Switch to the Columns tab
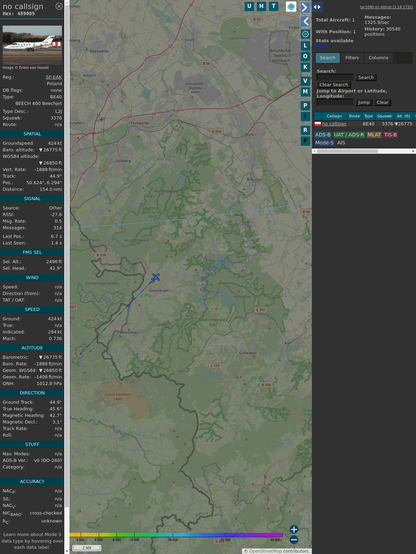The width and height of the screenshot is (416, 554). pos(378,58)
